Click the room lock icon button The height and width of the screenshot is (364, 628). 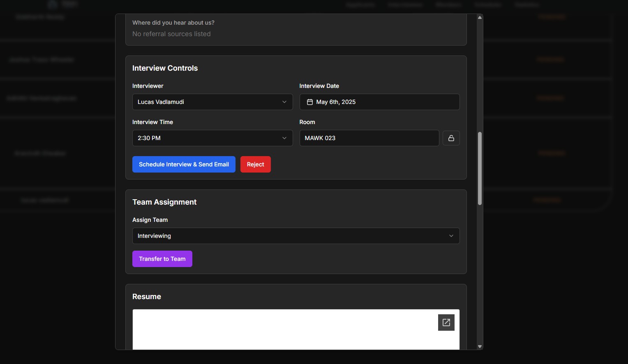[x=451, y=138]
